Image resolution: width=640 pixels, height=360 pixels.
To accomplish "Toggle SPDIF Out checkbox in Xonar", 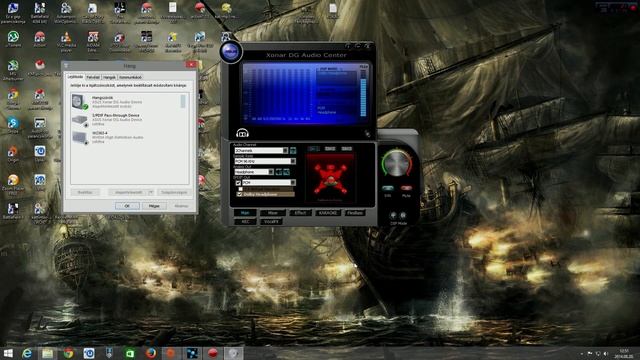I will (238, 183).
